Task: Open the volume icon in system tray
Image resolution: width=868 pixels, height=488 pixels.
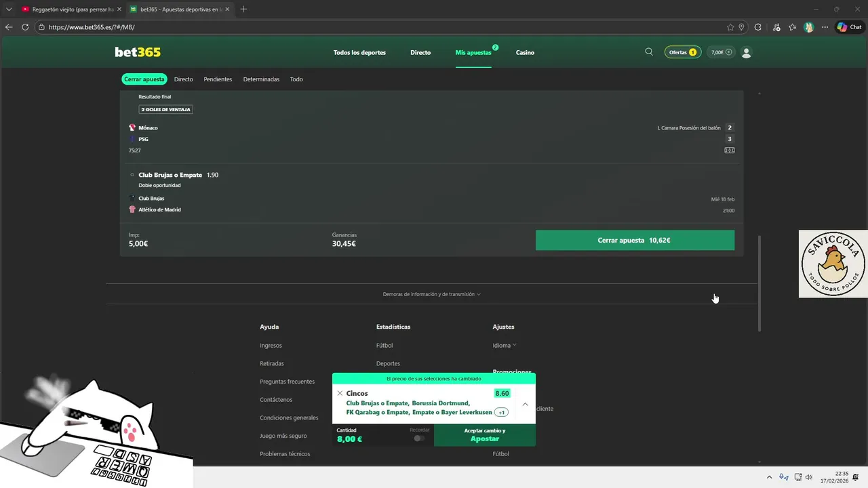Action: [x=808, y=477]
